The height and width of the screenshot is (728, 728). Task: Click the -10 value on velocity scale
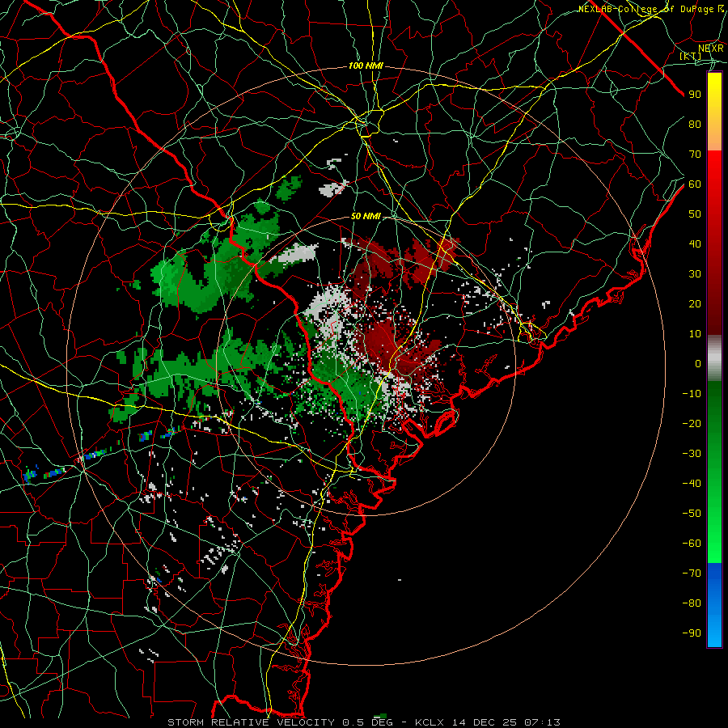pyautogui.click(x=692, y=394)
